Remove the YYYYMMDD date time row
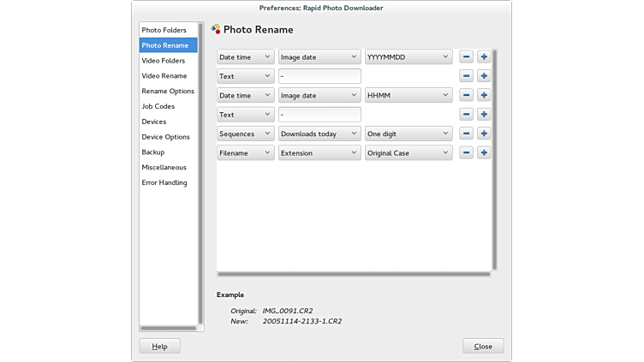Screen dimensions: 644x362 point(466,57)
